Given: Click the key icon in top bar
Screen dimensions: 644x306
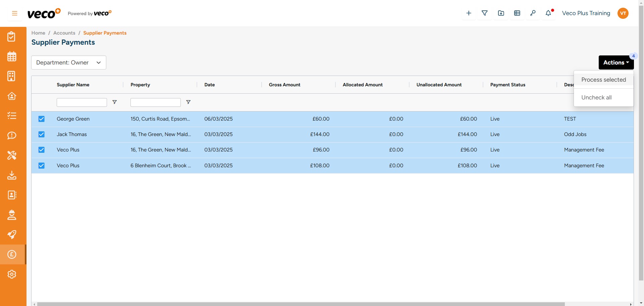Looking at the screenshot, I should 533,13.
